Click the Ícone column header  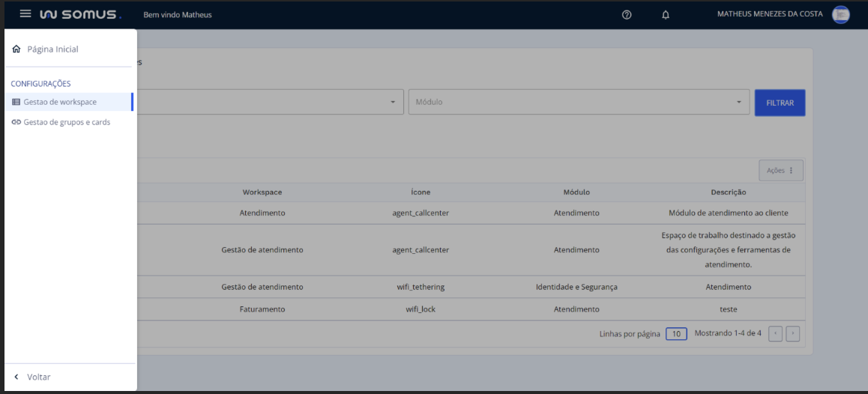pos(421,192)
